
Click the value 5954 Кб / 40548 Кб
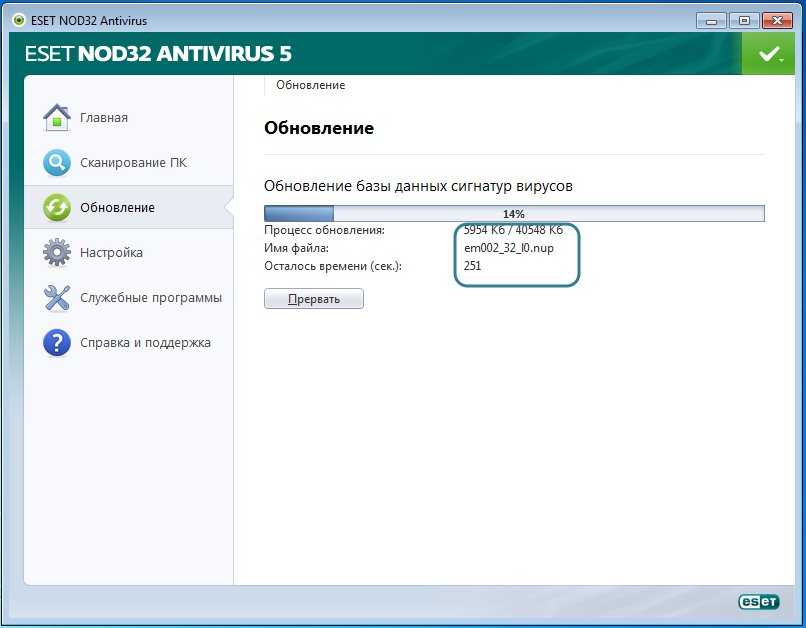tap(513, 230)
